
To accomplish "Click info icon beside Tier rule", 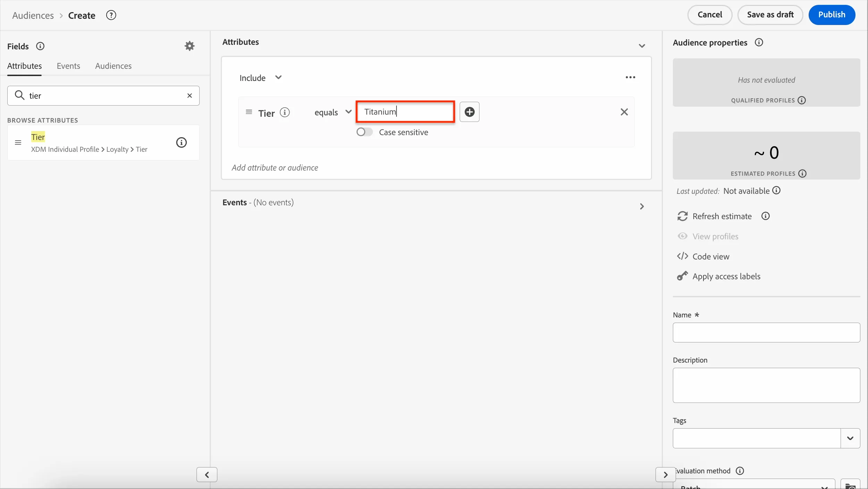I will coord(285,112).
